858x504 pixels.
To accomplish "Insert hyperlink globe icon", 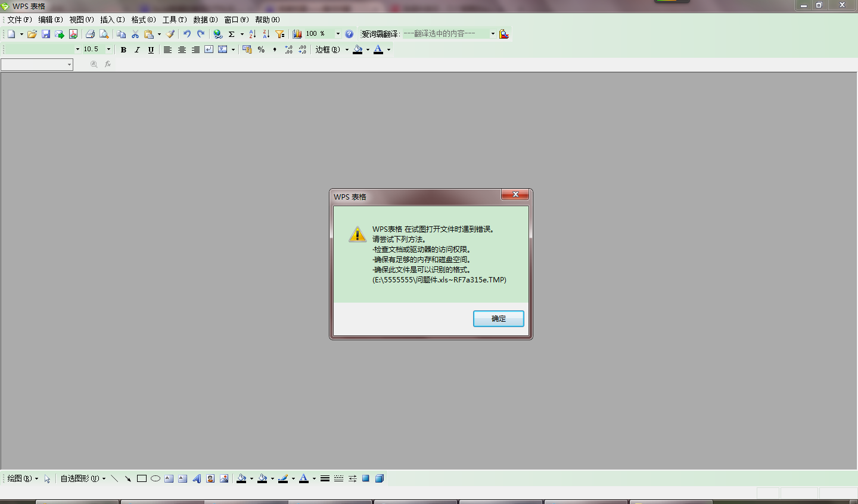I will 218,34.
